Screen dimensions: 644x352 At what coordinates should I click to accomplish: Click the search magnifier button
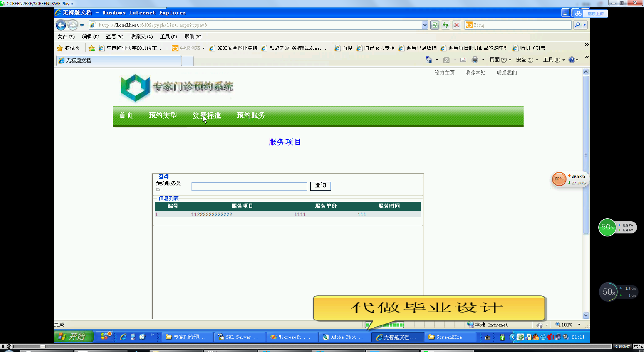pos(577,25)
